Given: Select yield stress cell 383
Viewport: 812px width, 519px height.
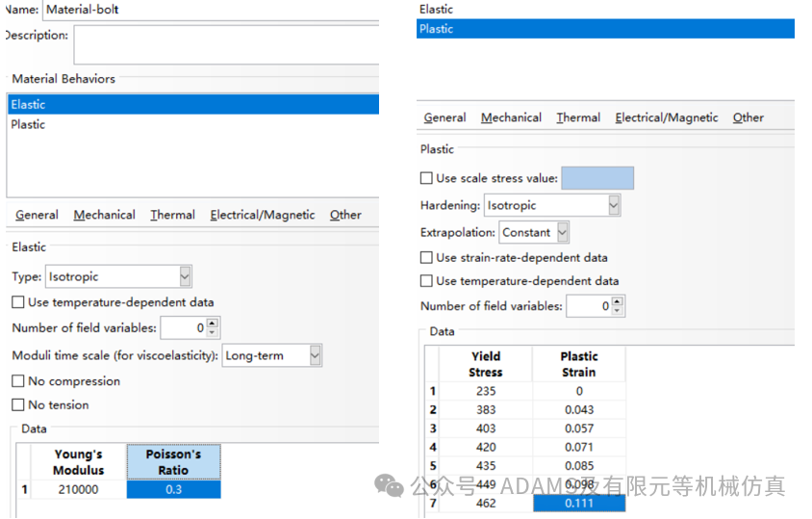Looking at the screenshot, I should tap(486, 409).
